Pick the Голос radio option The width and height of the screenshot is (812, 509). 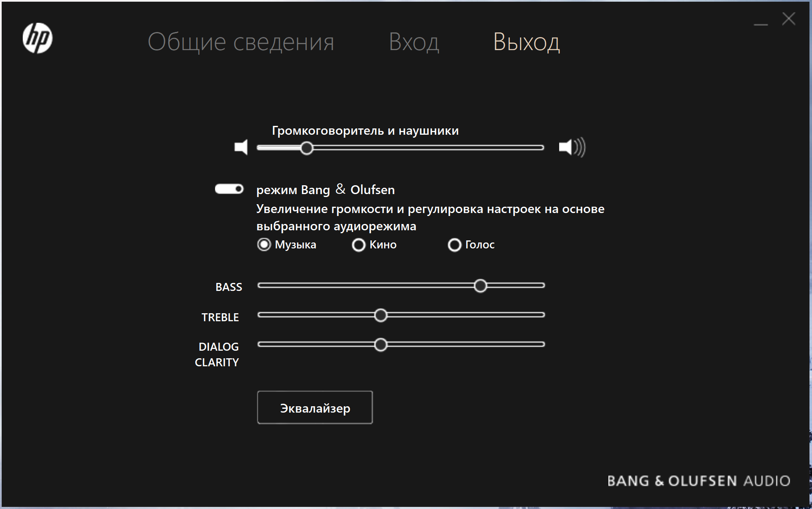point(454,245)
